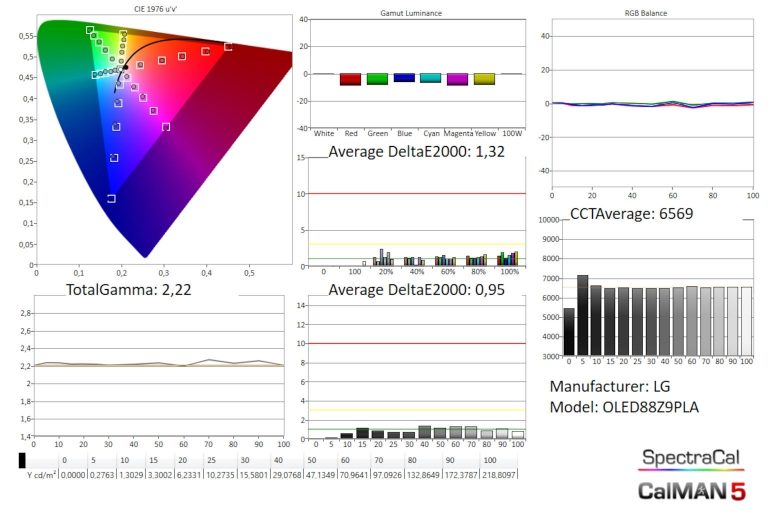Select the tallest CCT bar at 5 percent
Image resolution: width=770 pixels, height=512 pixels.
[582, 315]
